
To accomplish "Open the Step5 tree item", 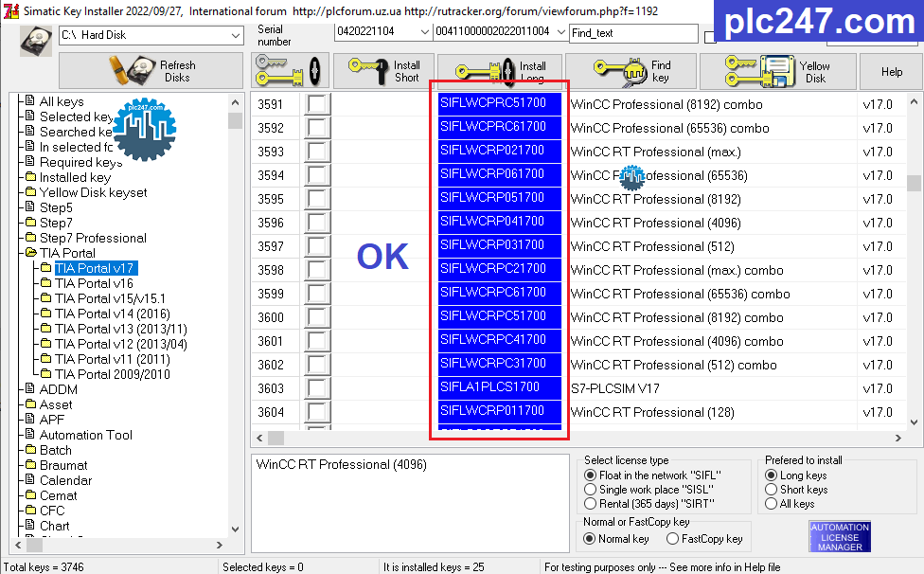I will tap(56, 207).
